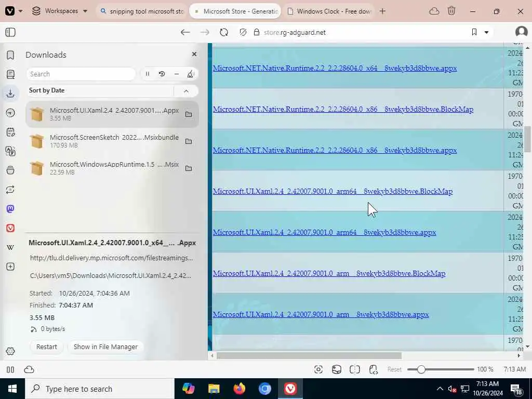Launch Firefox from the taskbar
The width and height of the screenshot is (532, 399).
tap(240, 389)
